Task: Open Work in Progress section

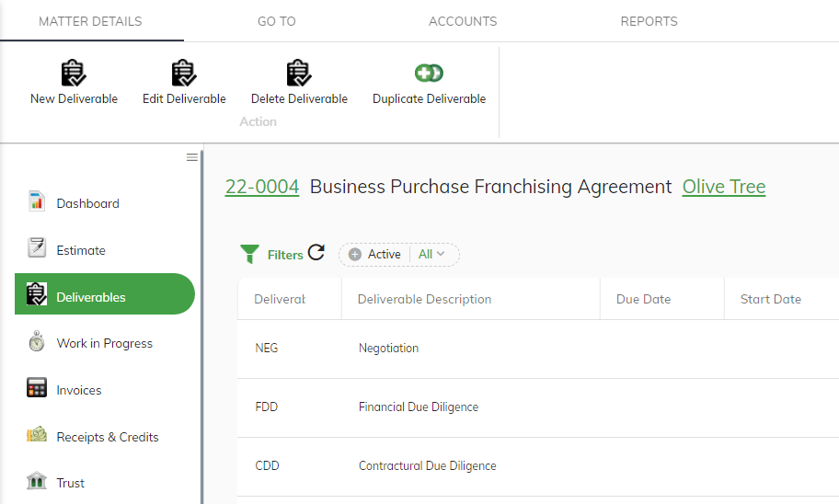Action: (104, 343)
